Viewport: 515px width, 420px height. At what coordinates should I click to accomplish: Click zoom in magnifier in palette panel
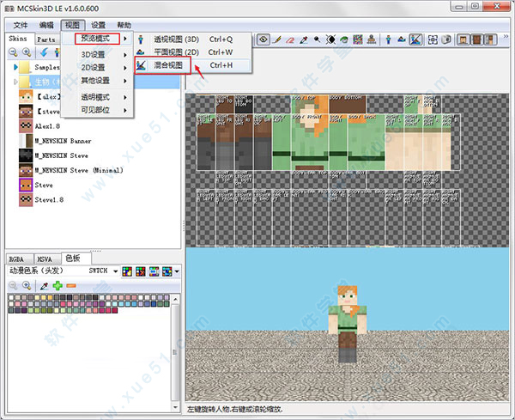(27, 284)
